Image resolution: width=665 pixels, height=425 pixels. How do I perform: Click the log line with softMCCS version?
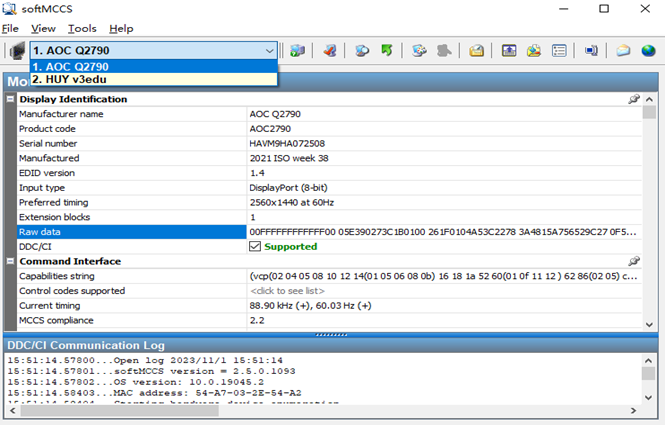(x=151, y=371)
